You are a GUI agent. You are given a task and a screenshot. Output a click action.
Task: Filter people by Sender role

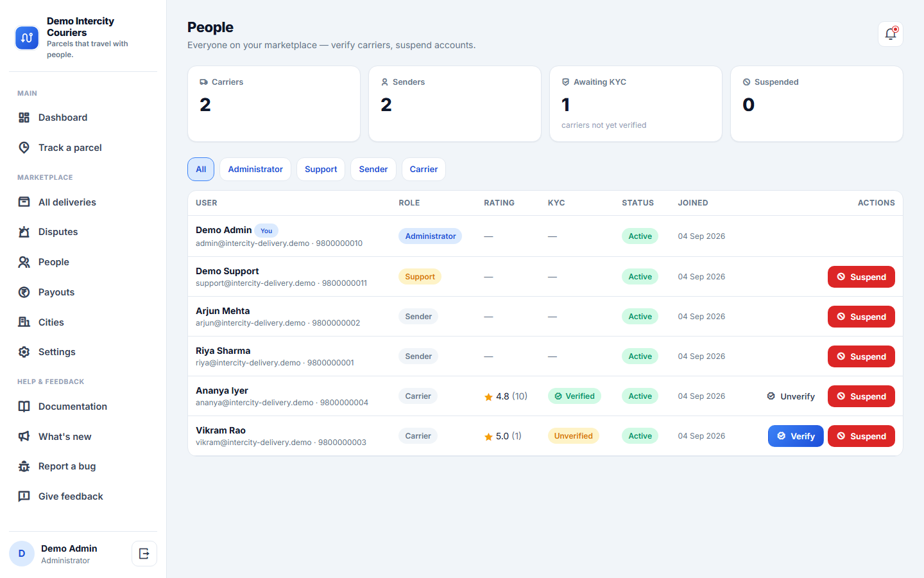tap(373, 170)
